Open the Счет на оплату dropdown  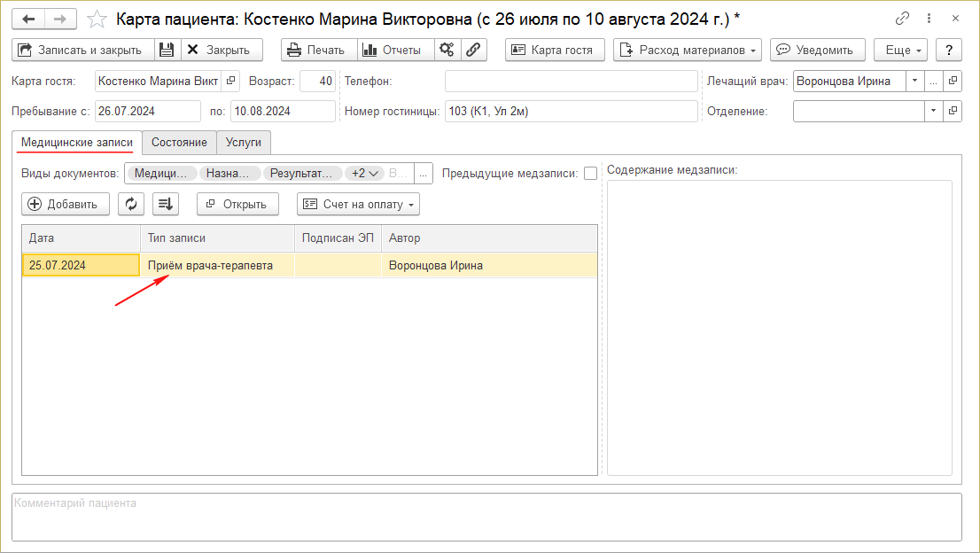(x=358, y=204)
